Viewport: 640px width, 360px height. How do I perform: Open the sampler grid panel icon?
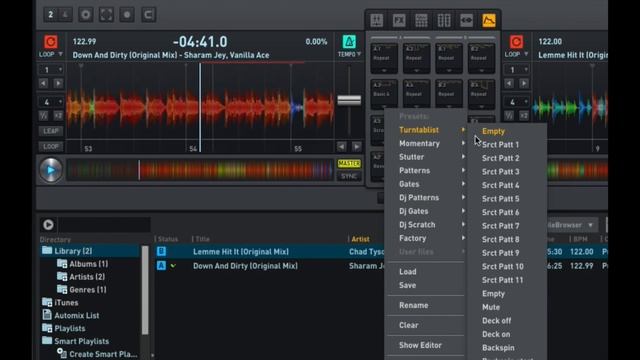[x=422, y=20]
